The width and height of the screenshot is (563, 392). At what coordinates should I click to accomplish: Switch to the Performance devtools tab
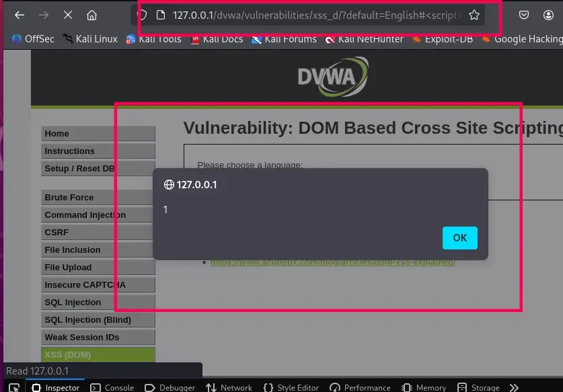click(360, 388)
